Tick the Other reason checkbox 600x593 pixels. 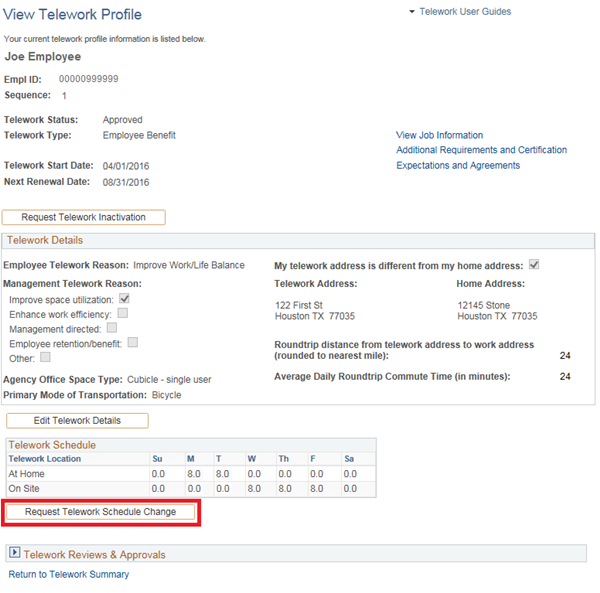point(45,357)
